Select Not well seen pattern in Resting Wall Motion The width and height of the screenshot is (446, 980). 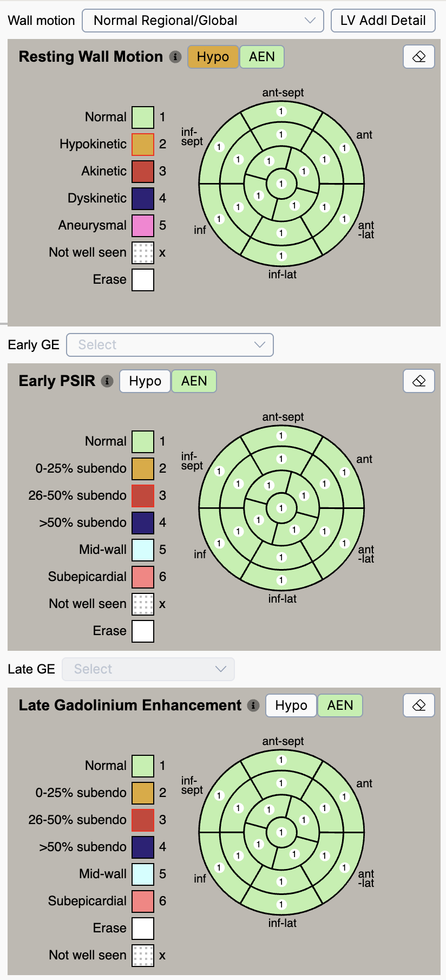coord(143,253)
